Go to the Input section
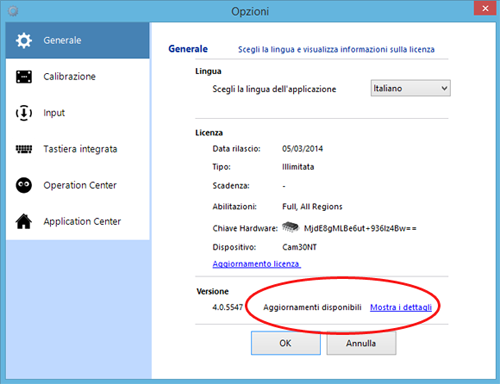Viewport: 500px width, 384px height. [77, 113]
